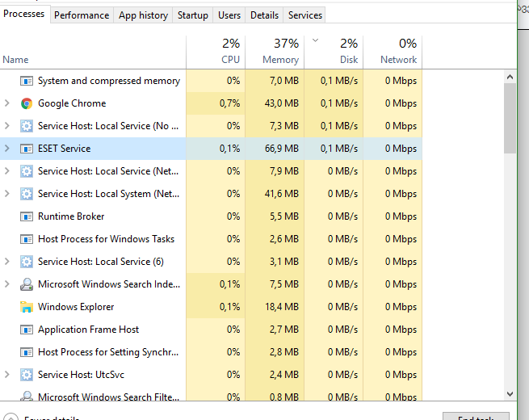Expand the ESET Service process group
Image resolution: width=529 pixels, height=420 pixels.
7,149
